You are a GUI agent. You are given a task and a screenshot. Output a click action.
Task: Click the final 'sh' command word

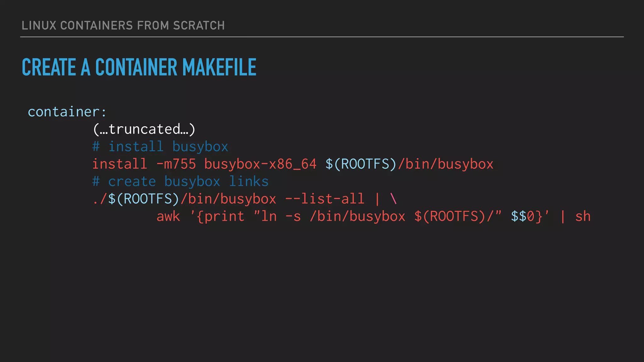click(583, 217)
